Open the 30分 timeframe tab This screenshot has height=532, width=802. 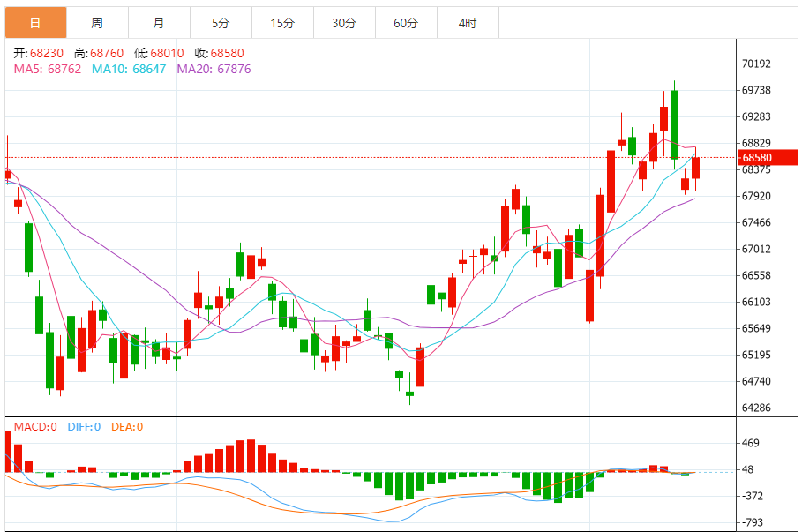pos(344,23)
